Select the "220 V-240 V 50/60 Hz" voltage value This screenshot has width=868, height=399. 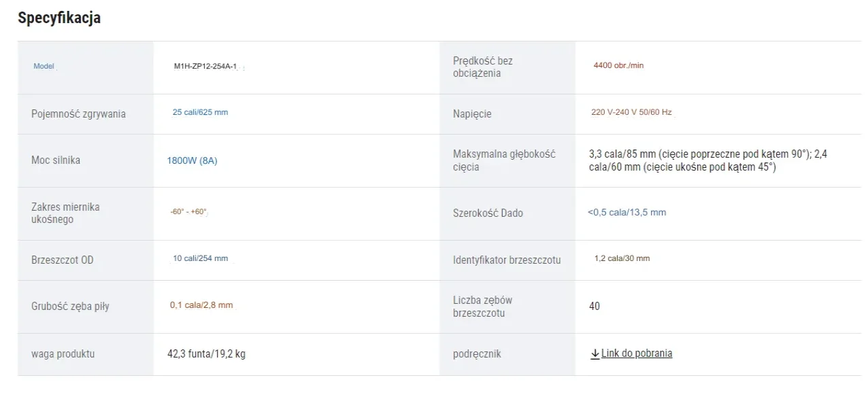tap(631, 112)
